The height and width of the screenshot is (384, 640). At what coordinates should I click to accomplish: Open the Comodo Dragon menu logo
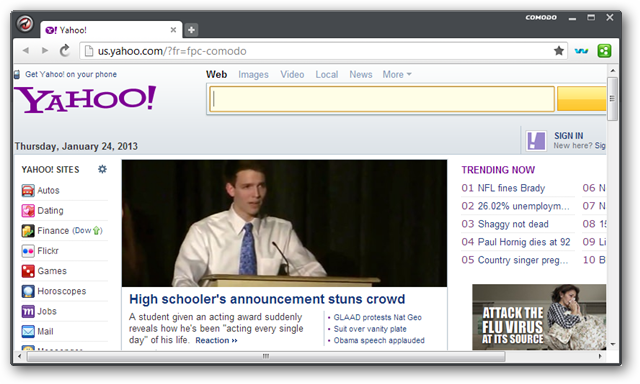point(25,24)
